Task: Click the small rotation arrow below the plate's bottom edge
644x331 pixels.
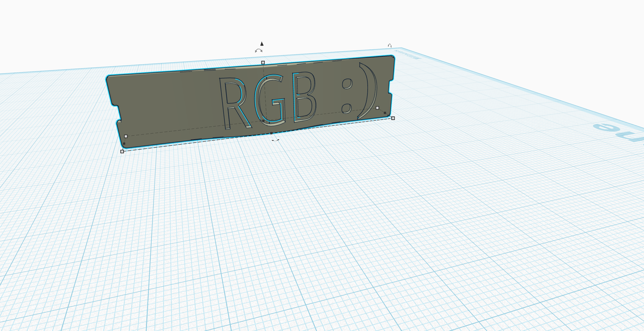Action: (x=275, y=140)
